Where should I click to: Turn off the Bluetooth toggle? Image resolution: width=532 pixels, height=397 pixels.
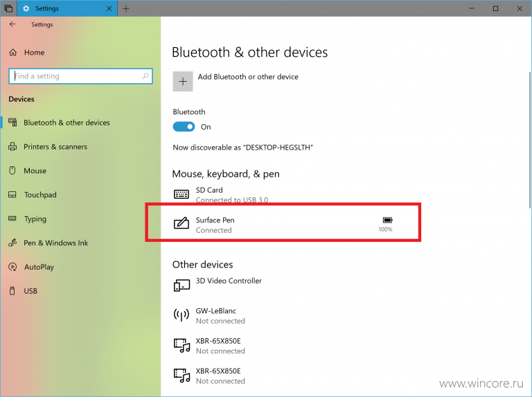[x=184, y=127]
